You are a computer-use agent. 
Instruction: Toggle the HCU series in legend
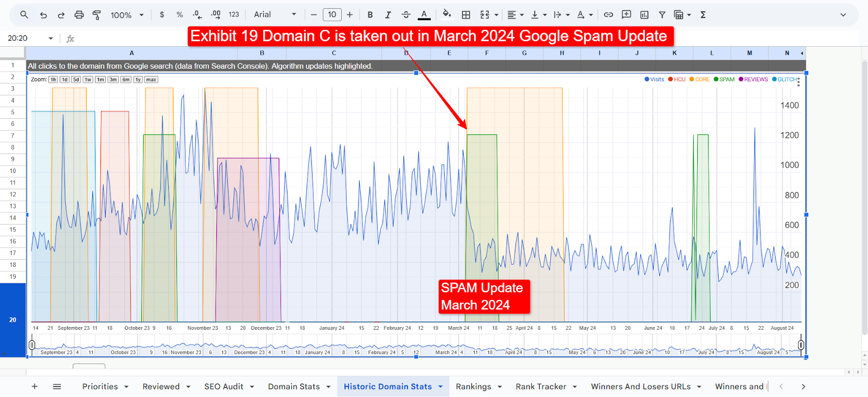[x=676, y=79]
